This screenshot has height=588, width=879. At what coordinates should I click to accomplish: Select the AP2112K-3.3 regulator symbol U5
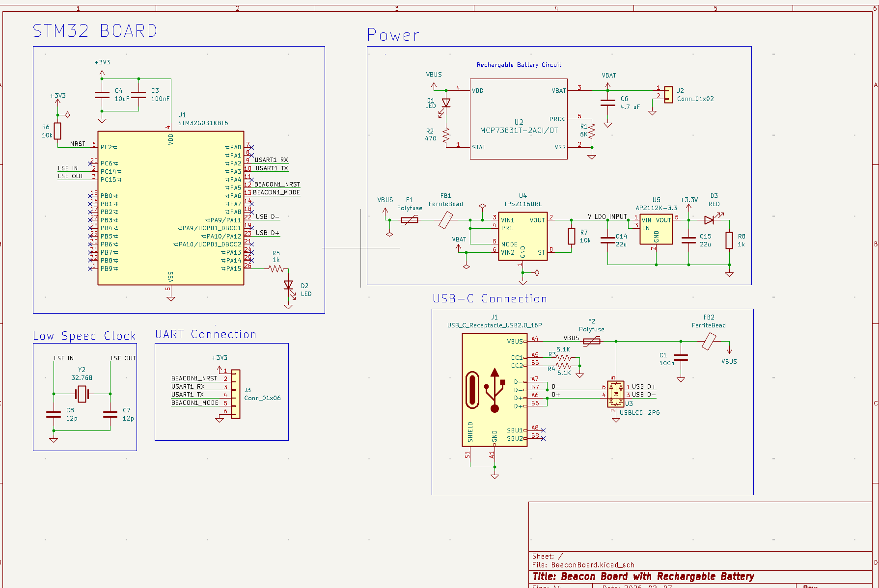656,228
